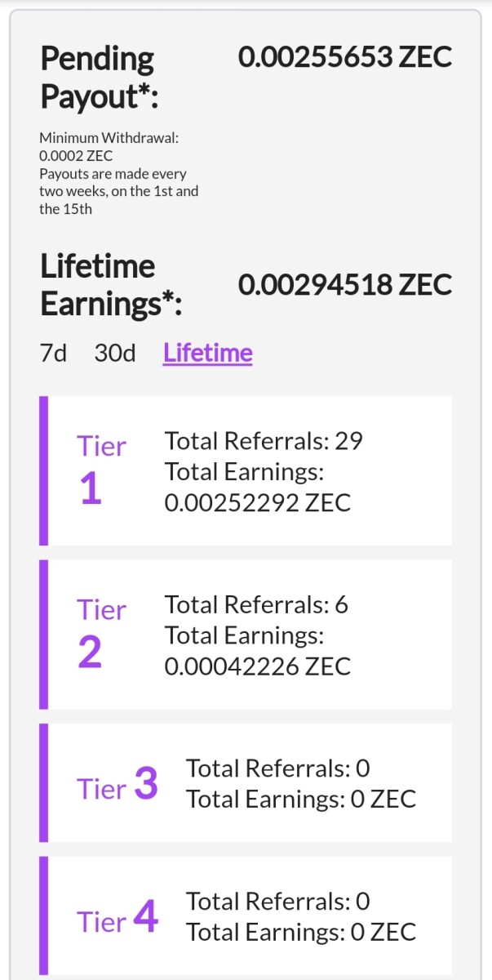Switch to the 30d earnings tab
The height and width of the screenshot is (980, 492).
(115, 354)
